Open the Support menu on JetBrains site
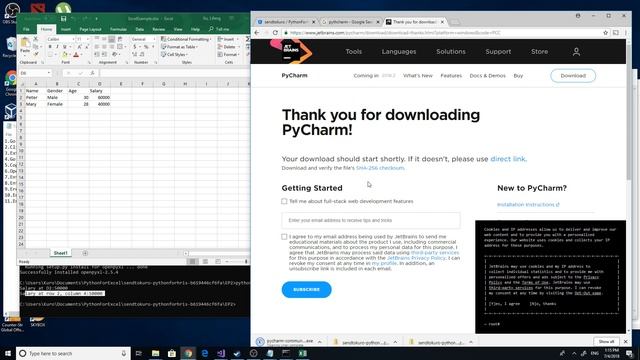The width and height of the screenshot is (640, 360). pos(498,51)
